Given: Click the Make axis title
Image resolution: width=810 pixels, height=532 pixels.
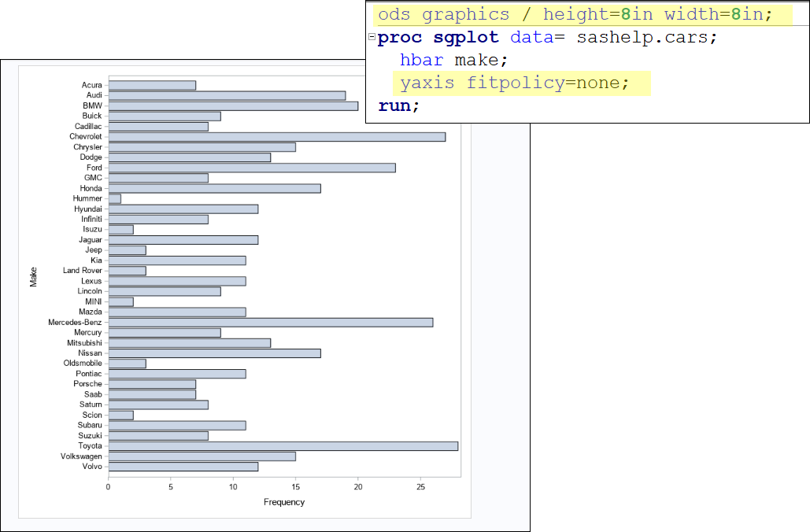Looking at the screenshot, I should point(34,275).
